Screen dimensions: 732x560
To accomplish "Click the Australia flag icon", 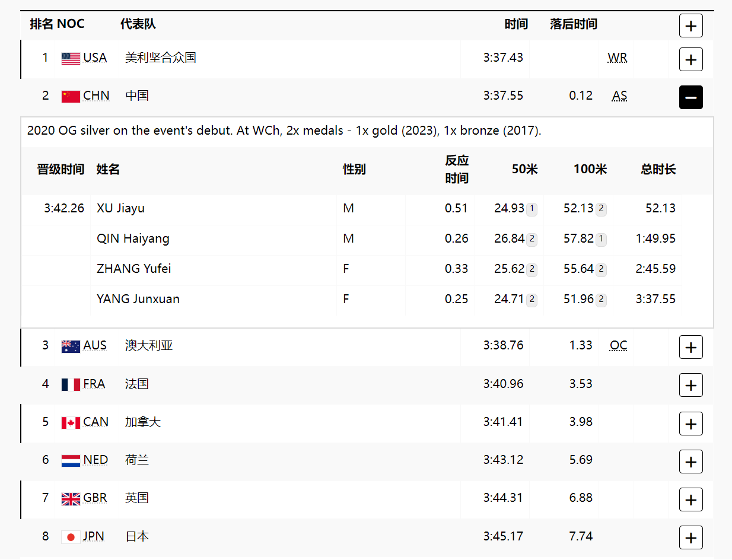I will (x=70, y=345).
